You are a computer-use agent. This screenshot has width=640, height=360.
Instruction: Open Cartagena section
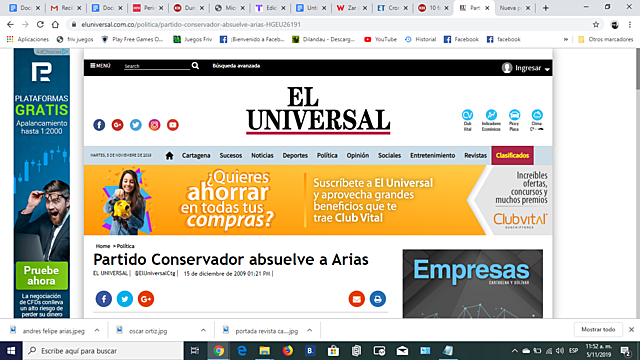(196, 156)
